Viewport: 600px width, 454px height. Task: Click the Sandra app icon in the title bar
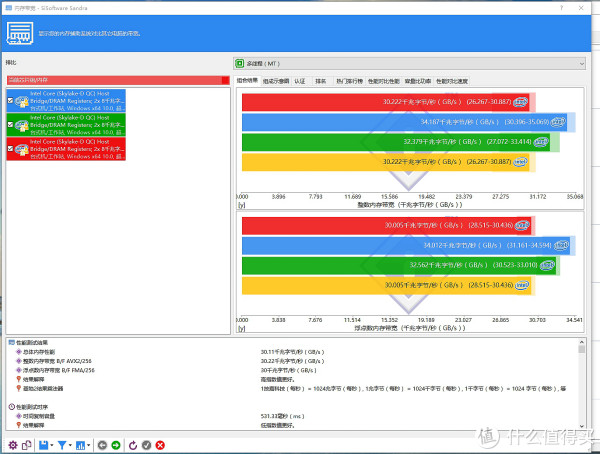point(9,8)
